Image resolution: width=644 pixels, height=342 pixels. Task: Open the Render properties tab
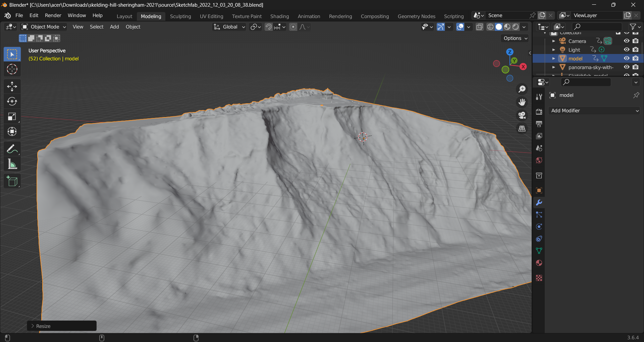tap(539, 112)
